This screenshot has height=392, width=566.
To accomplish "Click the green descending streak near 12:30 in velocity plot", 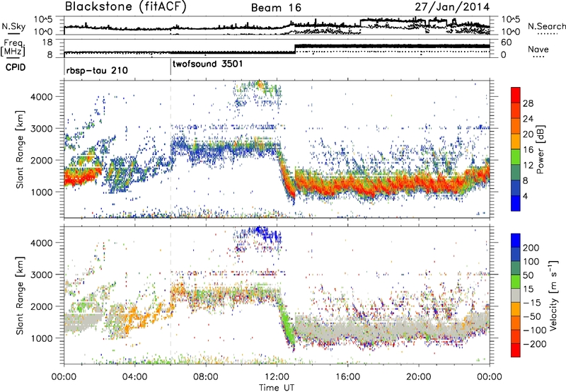I will (x=287, y=325).
